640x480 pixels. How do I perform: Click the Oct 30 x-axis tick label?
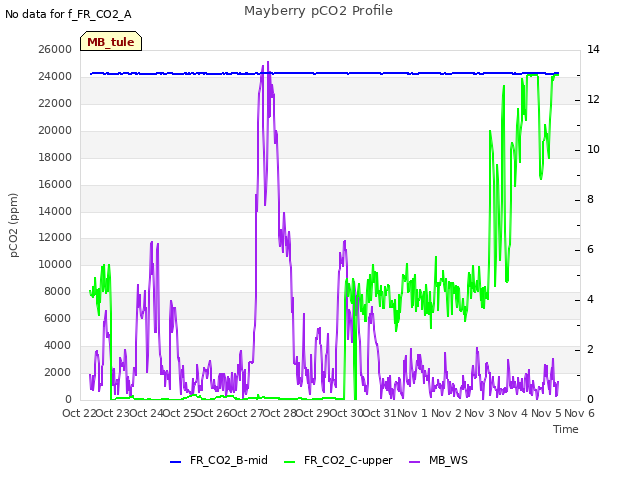[x=346, y=413]
